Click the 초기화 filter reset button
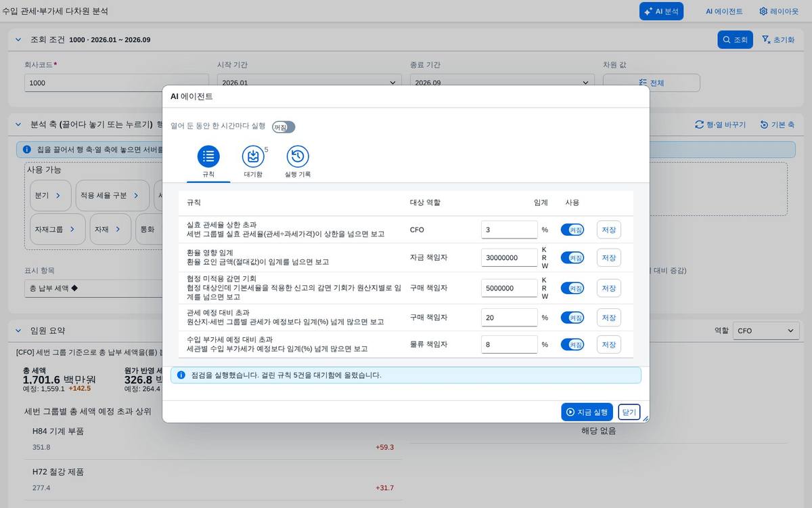The height and width of the screenshot is (508, 812). pyautogui.click(x=777, y=40)
